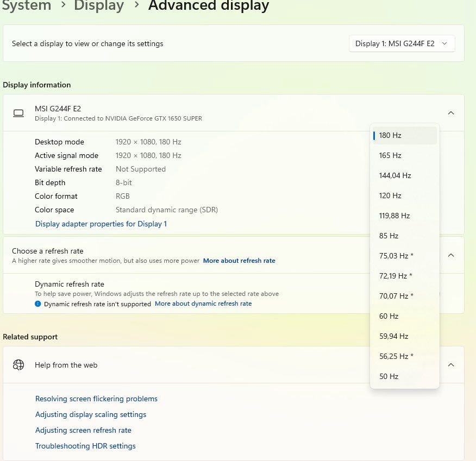
Task: Open the More about refresh rate link
Action: (239, 261)
